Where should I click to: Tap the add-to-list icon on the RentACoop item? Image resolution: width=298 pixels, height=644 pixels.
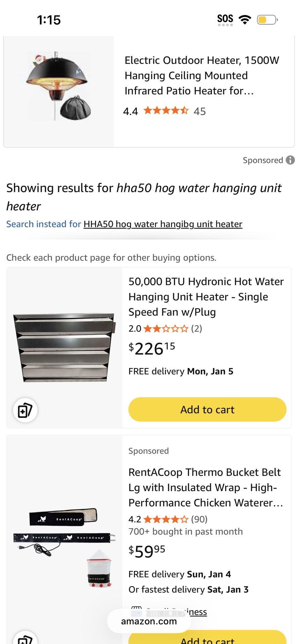[x=25, y=639]
